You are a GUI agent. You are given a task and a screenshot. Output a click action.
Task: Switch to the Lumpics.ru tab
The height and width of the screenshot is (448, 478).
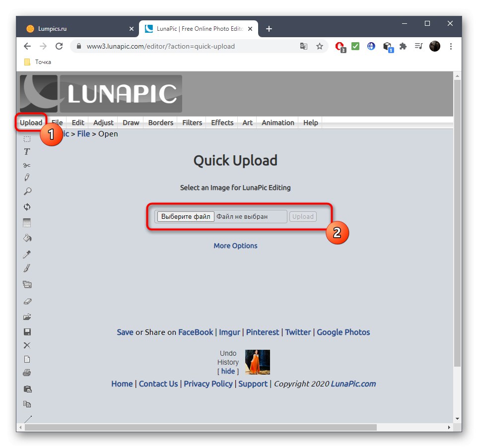(x=77, y=29)
